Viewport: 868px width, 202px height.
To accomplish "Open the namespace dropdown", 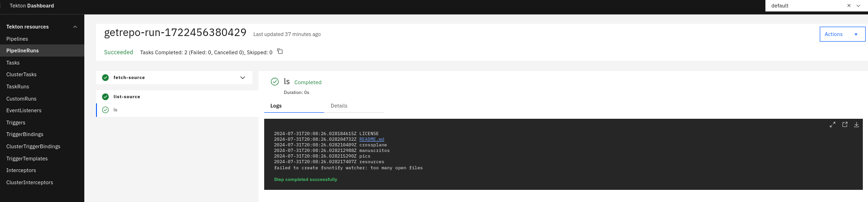I will [x=858, y=6].
